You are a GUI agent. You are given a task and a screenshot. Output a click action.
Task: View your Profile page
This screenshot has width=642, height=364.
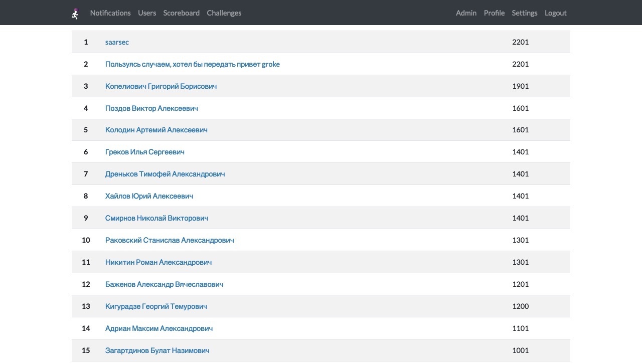(494, 13)
